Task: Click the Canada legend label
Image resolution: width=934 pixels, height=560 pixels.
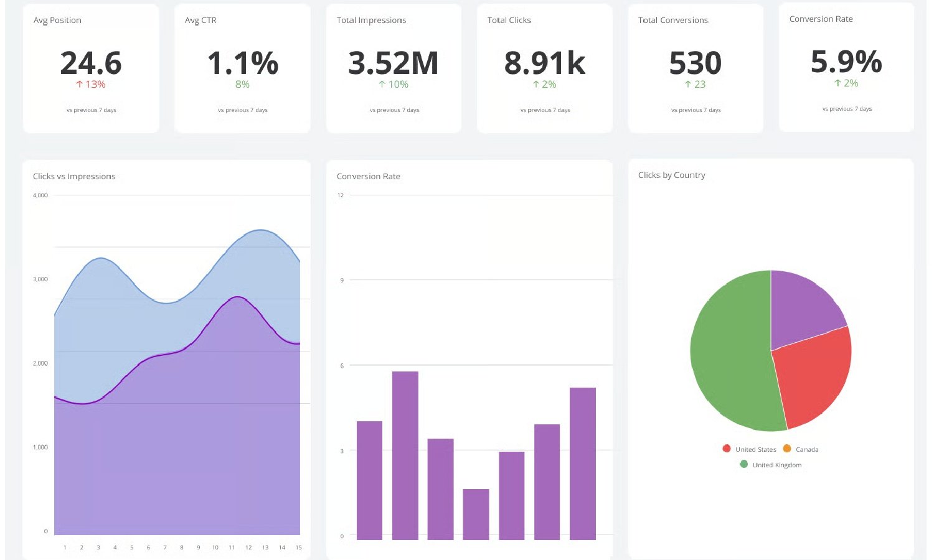Action: (x=807, y=449)
